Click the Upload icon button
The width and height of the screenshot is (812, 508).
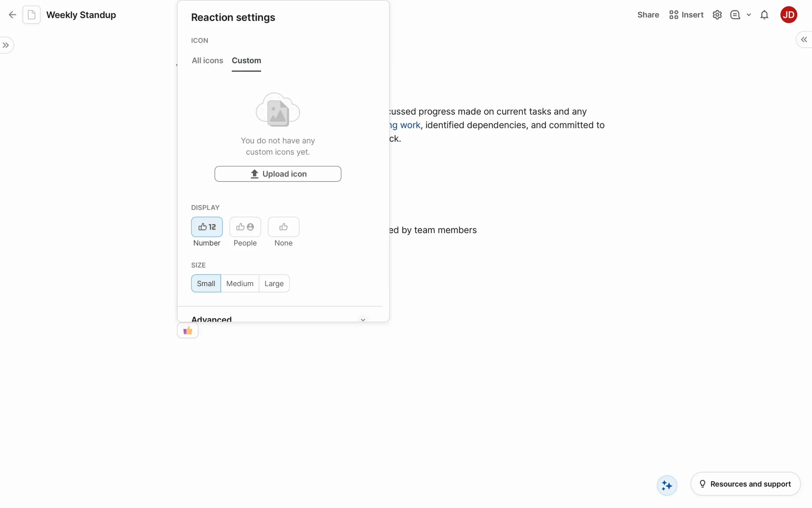point(277,174)
